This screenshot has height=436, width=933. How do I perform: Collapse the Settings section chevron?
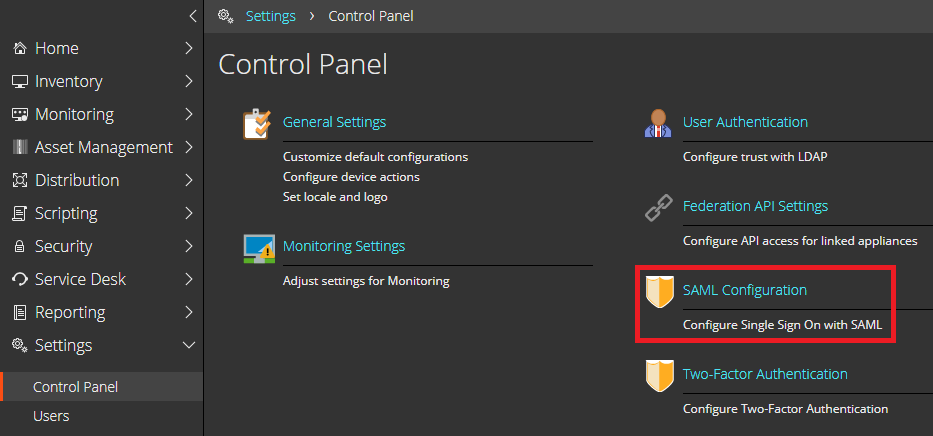189,345
